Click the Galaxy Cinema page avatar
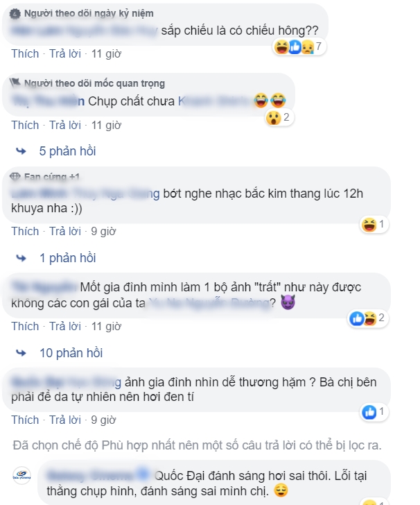 21,476
